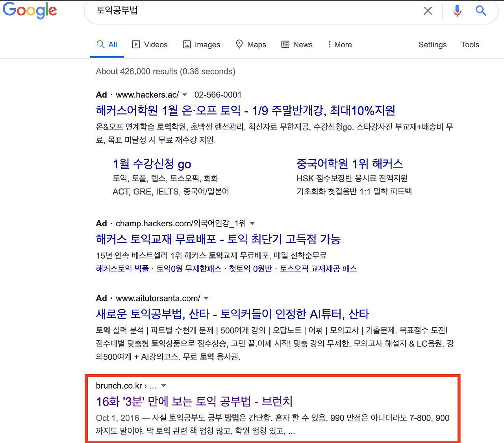Switch to the Images tab

click(x=202, y=44)
